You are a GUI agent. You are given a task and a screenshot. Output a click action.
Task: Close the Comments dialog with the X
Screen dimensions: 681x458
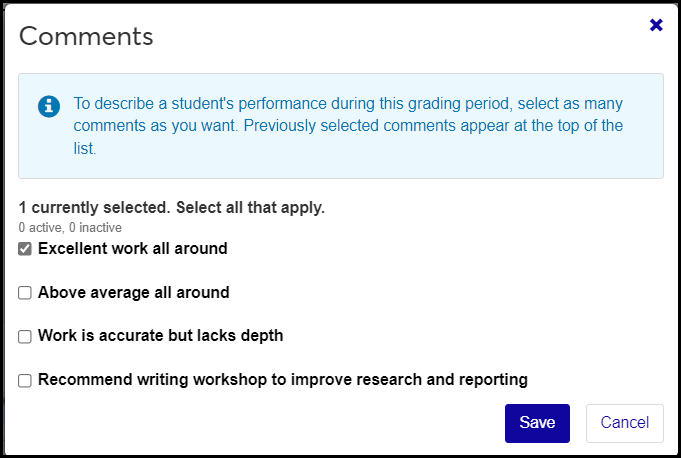pyautogui.click(x=656, y=25)
